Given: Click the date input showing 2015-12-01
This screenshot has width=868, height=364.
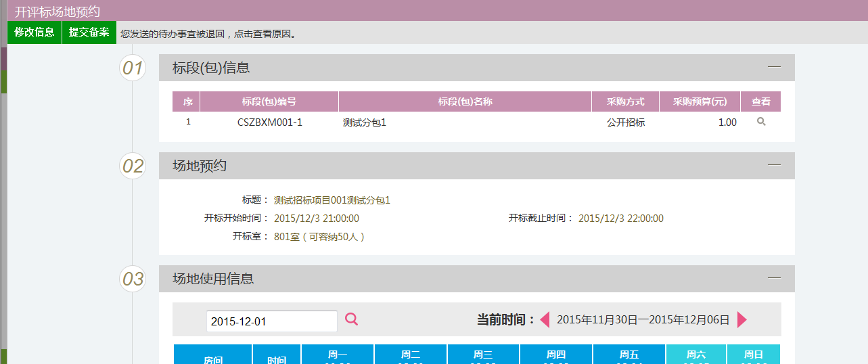Looking at the screenshot, I should (x=271, y=321).
